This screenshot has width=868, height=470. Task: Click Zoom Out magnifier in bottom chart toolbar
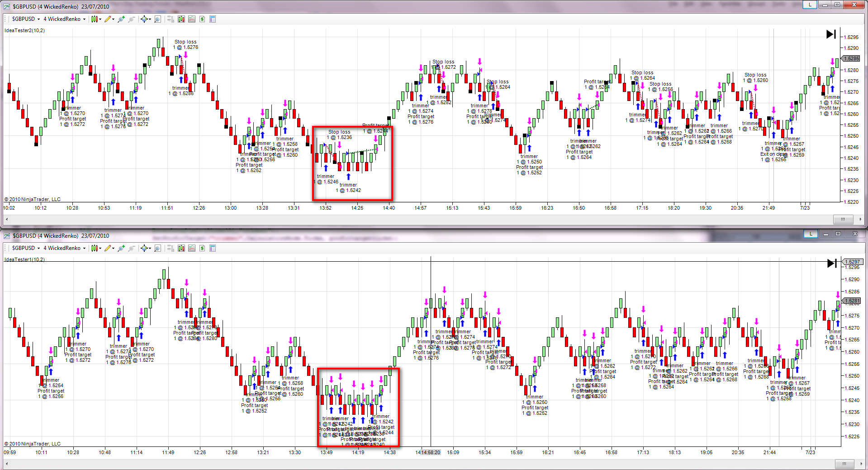coord(132,248)
